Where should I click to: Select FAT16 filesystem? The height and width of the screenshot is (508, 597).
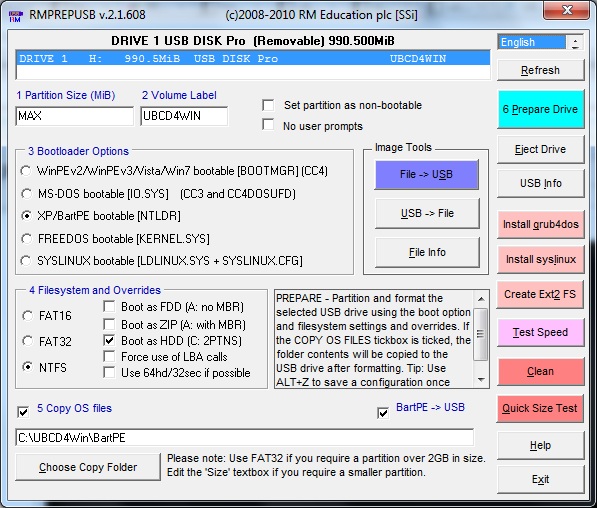pyautogui.click(x=27, y=316)
